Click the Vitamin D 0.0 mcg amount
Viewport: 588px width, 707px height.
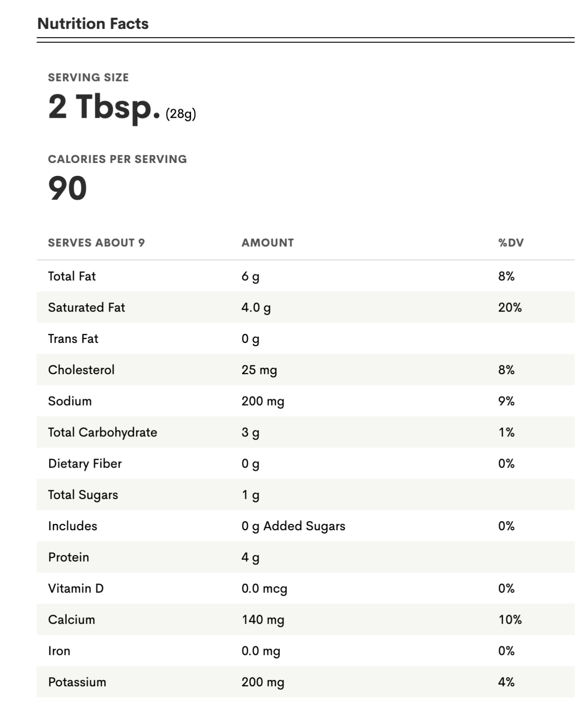264,589
